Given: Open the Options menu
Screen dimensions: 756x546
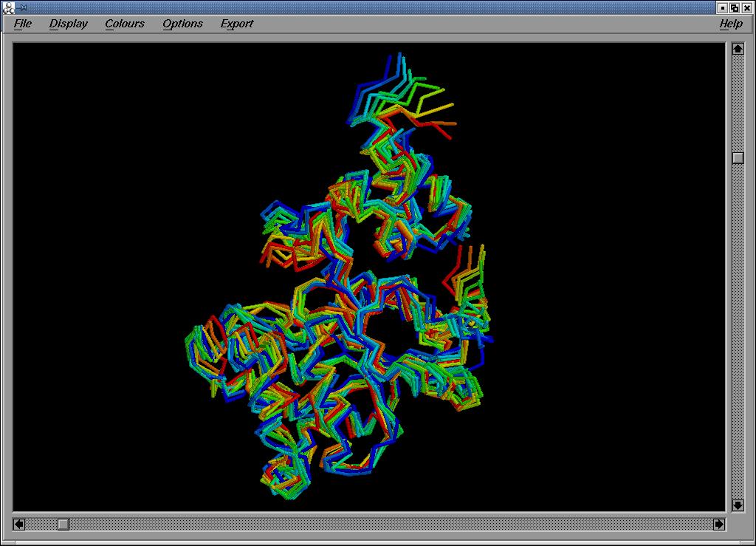Looking at the screenshot, I should click(x=182, y=24).
